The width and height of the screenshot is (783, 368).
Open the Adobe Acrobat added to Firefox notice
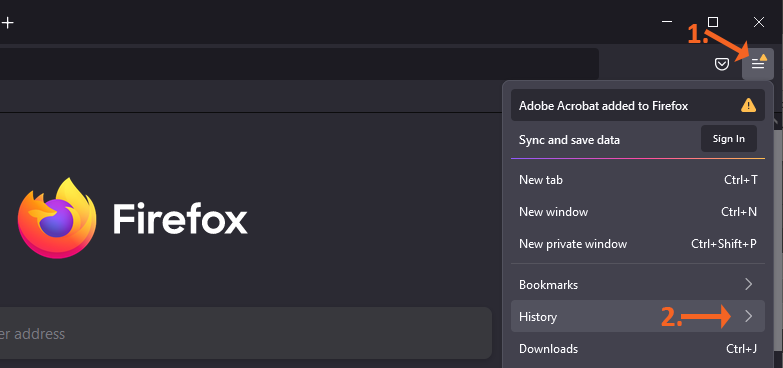pos(638,105)
